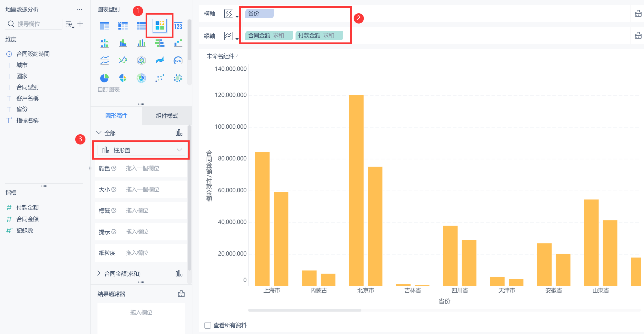The image size is (644, 334).
Task: Toggle the 查看所有資料 checkbox
Action: tap(208, 325)
